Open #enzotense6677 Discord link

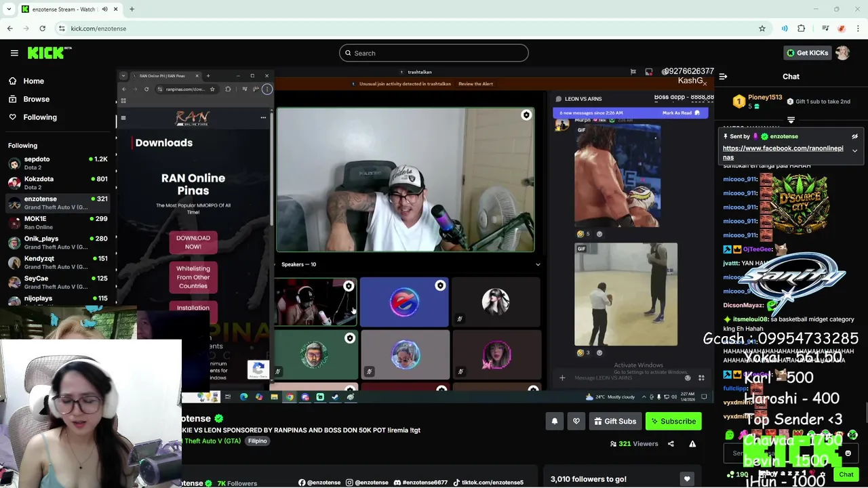pyautogui.click(x=420, y=483)
